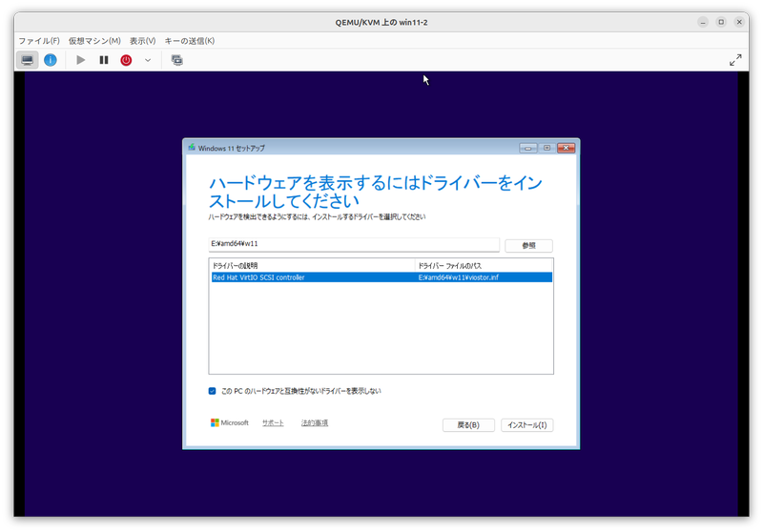Open the 表示(V) menu
Viewport: 763px width, 532px height.
142,41
